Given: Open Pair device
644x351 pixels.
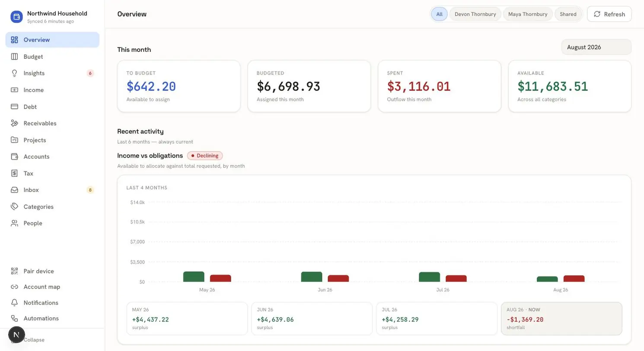Looking at the screenshot, I should pos(52,271).
